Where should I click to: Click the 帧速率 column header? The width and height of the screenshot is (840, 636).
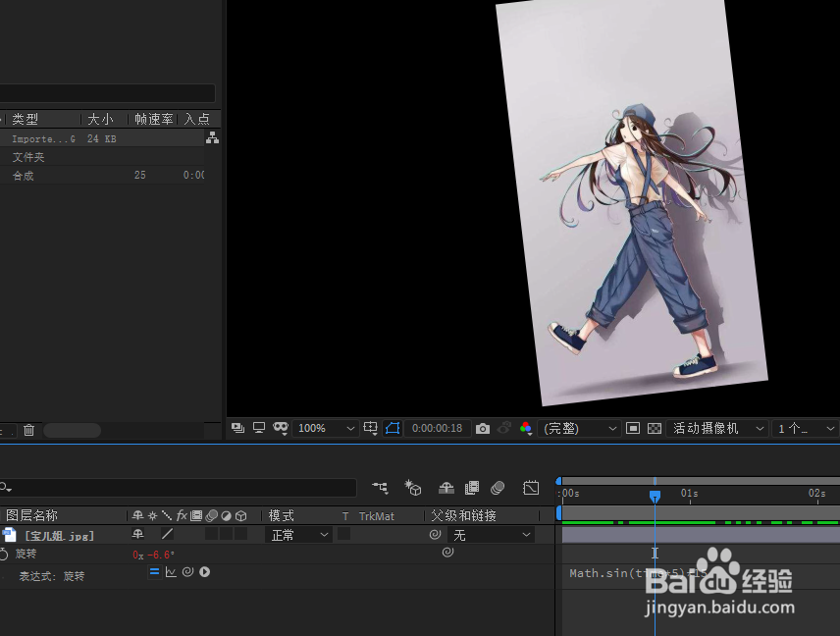[154, 119]
